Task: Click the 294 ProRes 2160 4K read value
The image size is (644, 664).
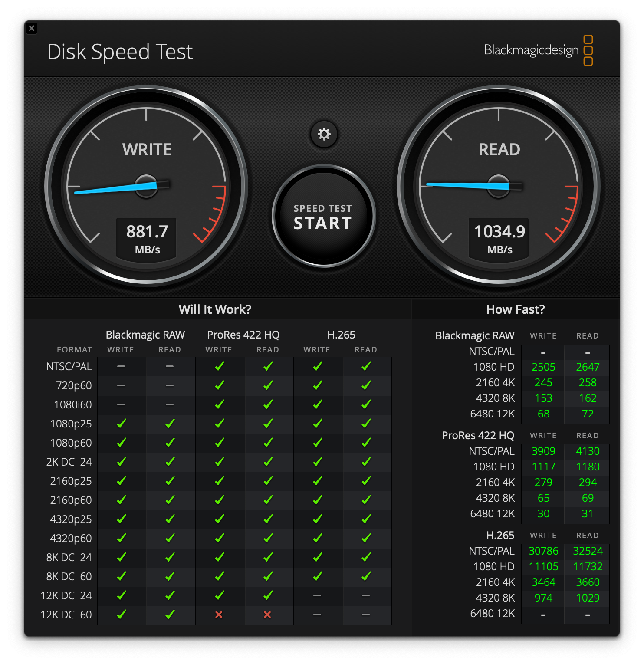Action: tap(588, 483)
